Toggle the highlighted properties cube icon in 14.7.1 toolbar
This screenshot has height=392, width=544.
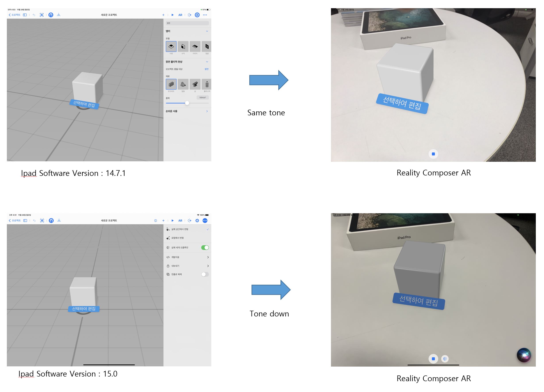[x=197, y=15]
